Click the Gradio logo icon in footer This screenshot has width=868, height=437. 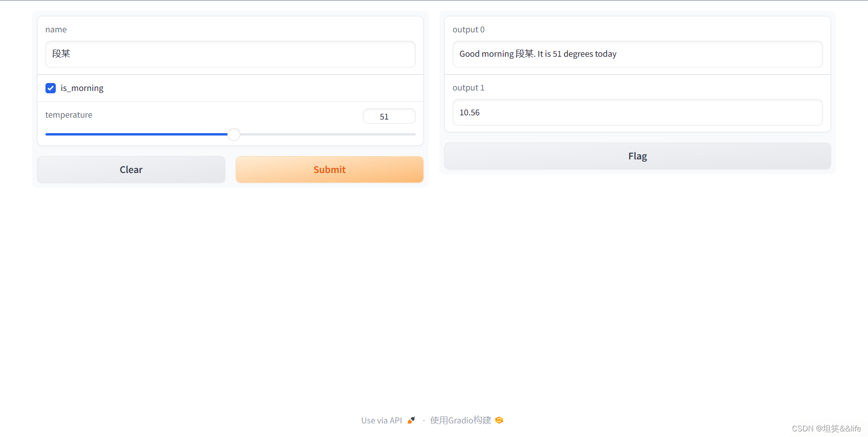499,421
